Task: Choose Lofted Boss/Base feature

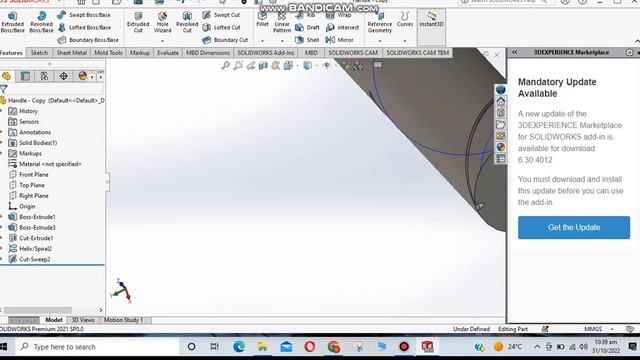Action: coord(84,27)
